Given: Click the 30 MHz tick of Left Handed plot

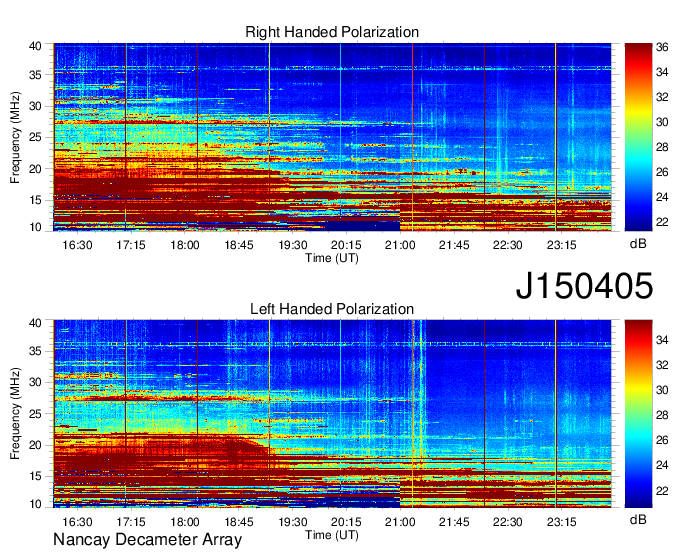Looking at the screenshot, I should pos(35,382).
